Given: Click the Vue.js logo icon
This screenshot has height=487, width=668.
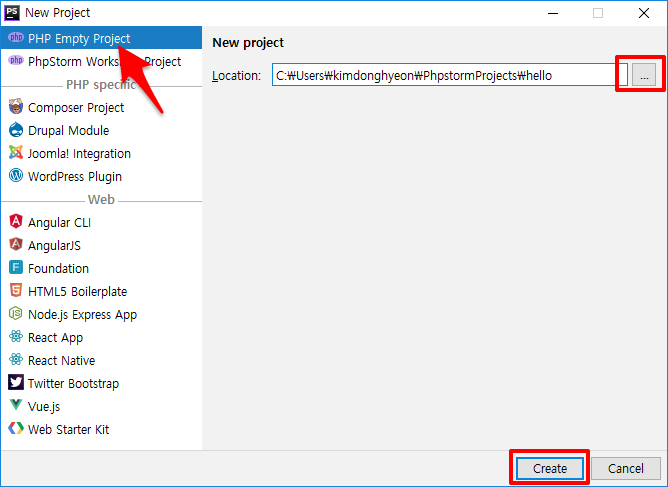Looking at the screenshot, I should (16, 405).
